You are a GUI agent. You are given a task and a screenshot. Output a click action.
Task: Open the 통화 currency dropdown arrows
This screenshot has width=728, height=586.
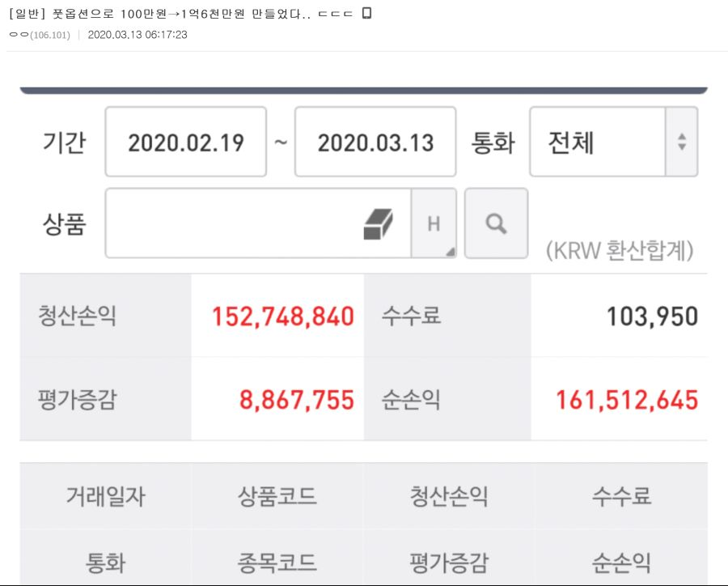(x=682, y=142)
